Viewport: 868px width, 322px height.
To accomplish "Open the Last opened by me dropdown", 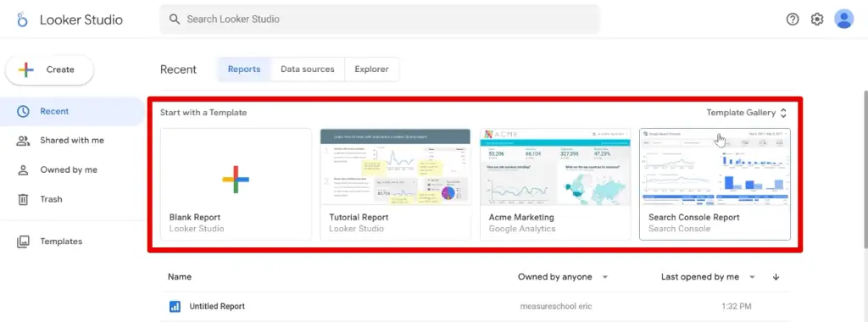I will pos(708,276).
